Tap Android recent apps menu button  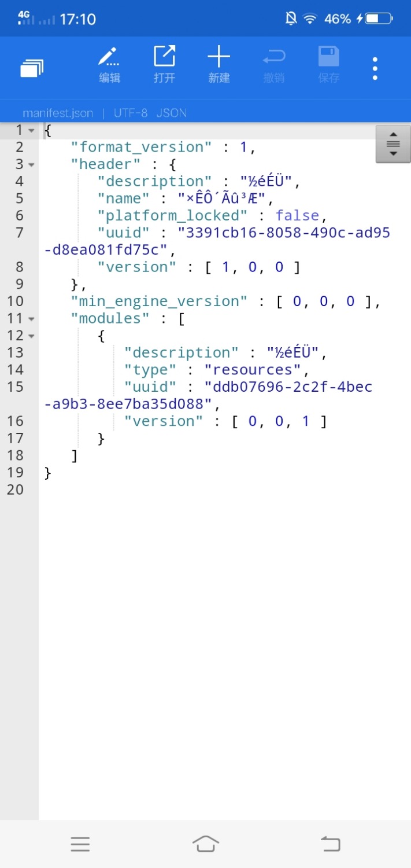pyautogui.click(x=80, y=844)
